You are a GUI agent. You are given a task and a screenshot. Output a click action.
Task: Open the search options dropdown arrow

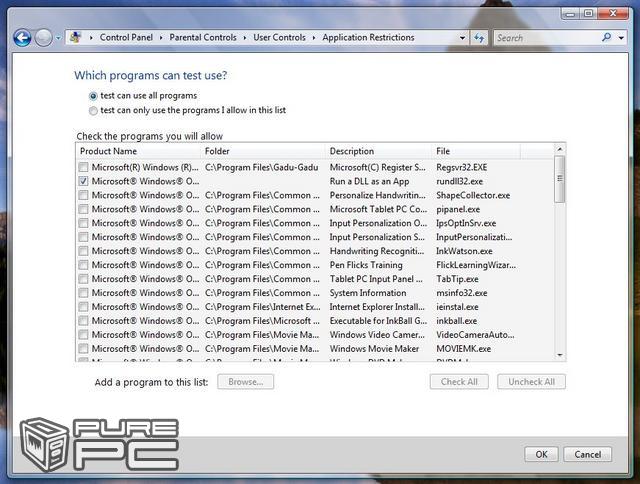[x=621, y=38]
